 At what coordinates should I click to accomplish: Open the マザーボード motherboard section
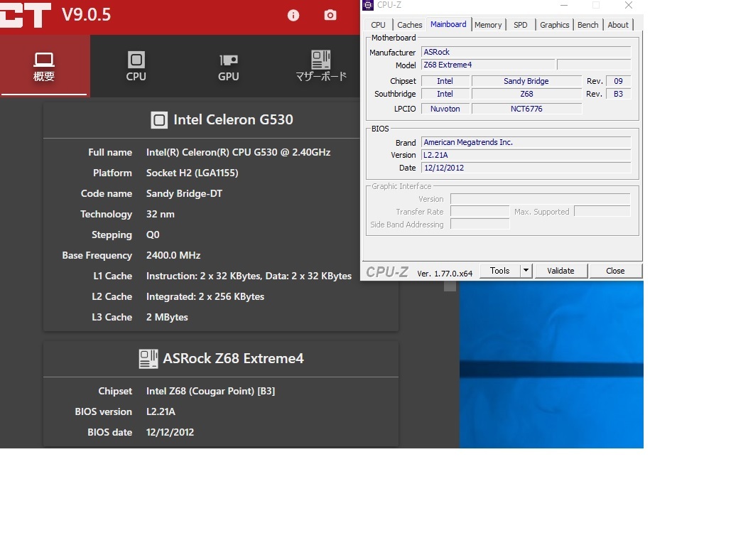[321, 66]
